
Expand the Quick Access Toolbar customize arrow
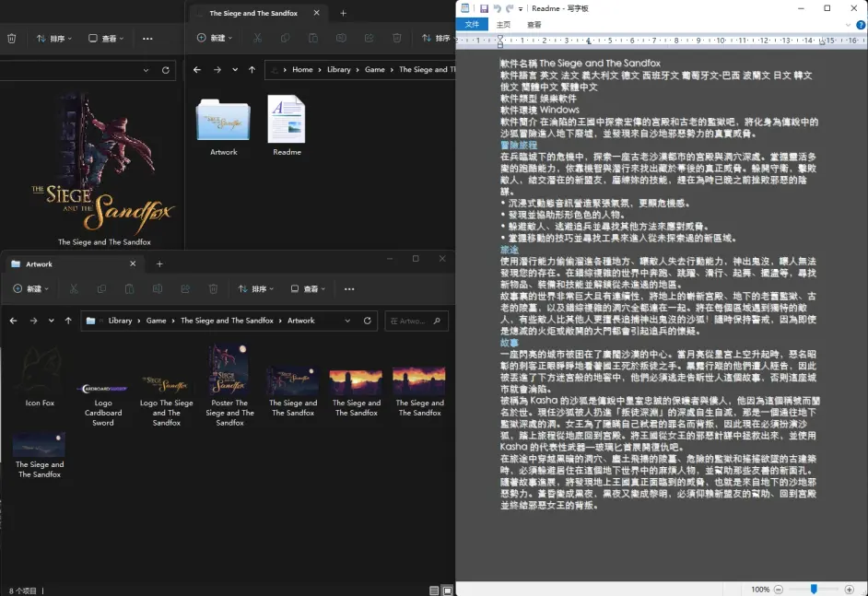point(522,8)
